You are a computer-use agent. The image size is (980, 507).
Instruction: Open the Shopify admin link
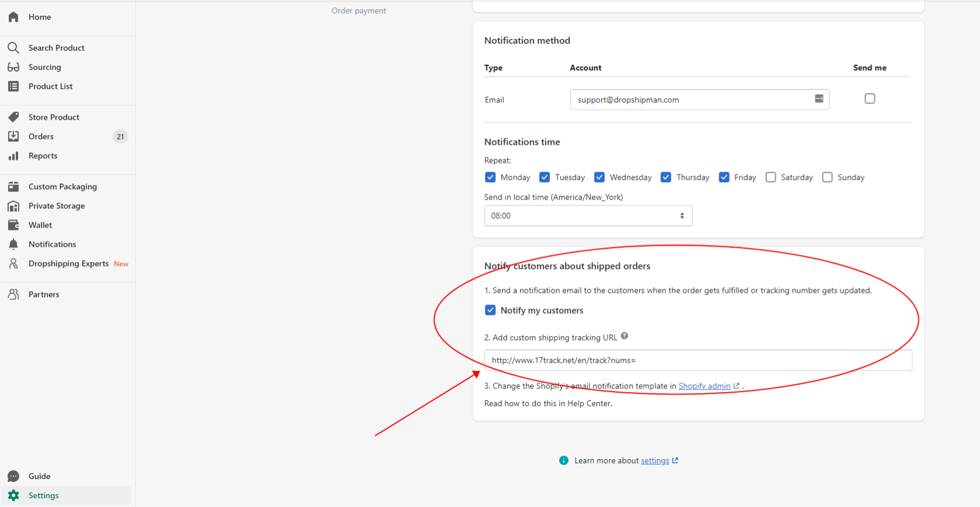coord(705,386)
